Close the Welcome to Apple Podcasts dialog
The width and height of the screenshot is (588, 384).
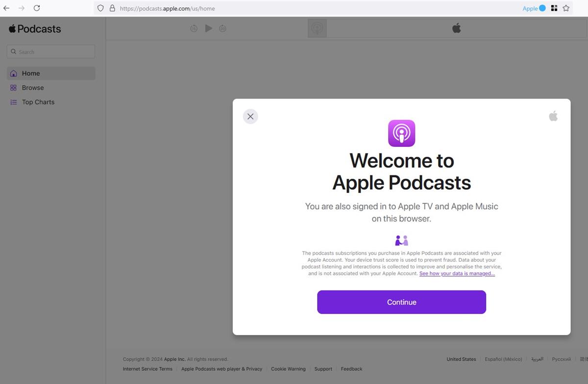[x=250, y=117]
